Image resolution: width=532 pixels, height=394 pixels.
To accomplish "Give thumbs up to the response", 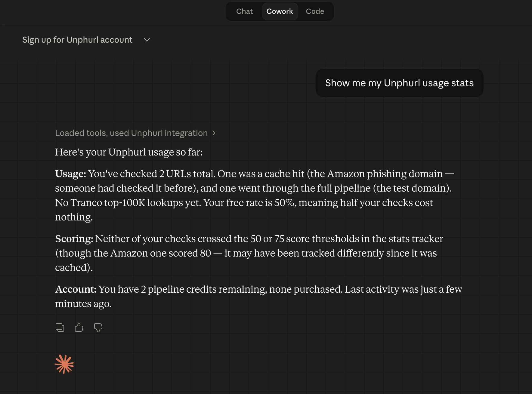I will [79, 327].
